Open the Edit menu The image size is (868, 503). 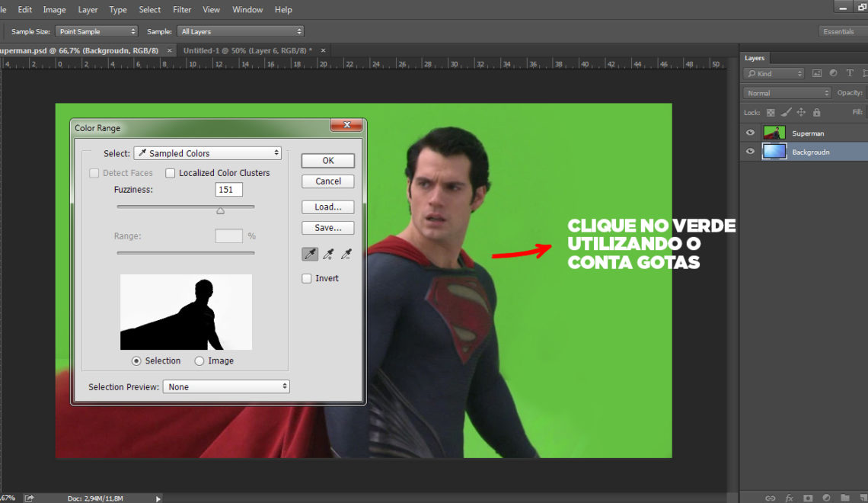(x=25, y=9)
